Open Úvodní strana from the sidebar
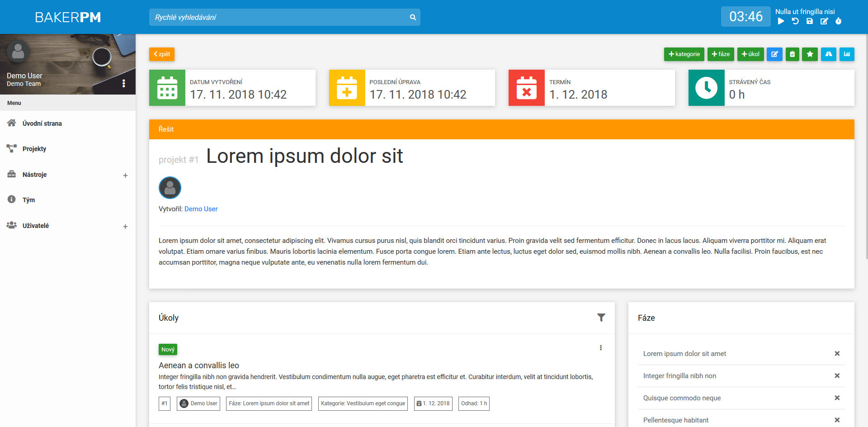This screenshot has width=868, height=427. (x=42, y=123)
